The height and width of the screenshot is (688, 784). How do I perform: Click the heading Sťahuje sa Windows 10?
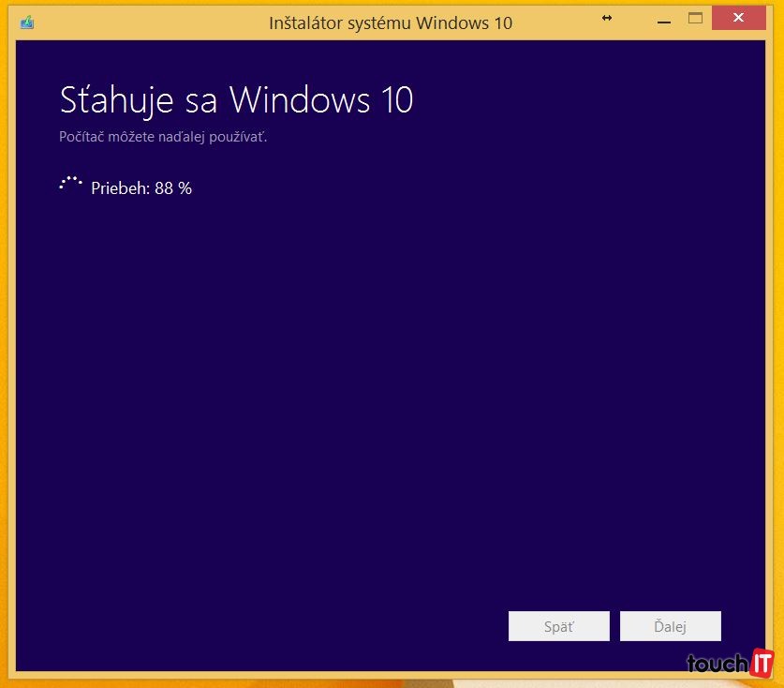click(236, 99)
